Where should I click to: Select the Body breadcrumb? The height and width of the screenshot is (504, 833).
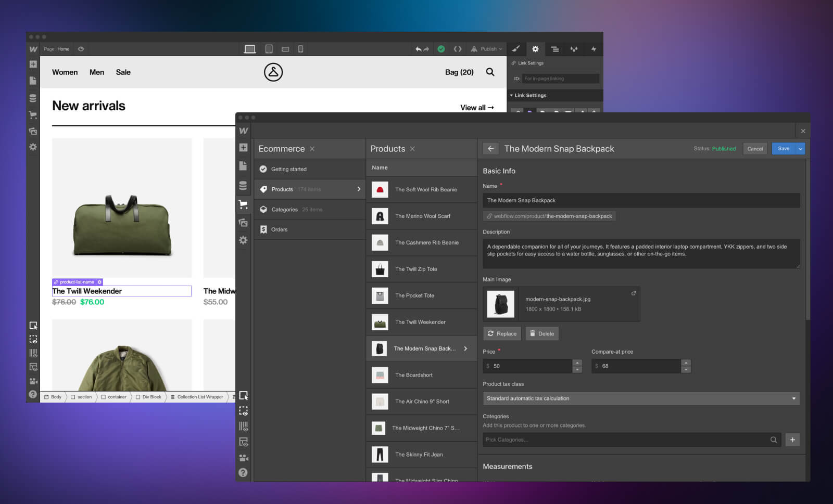tap(53, 397)
